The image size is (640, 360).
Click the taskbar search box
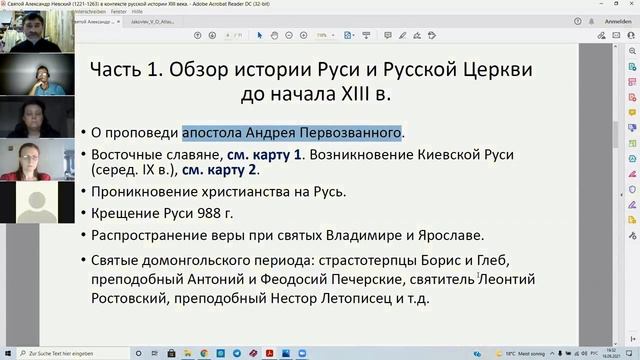pyautogui.click(x=73, y=353)
